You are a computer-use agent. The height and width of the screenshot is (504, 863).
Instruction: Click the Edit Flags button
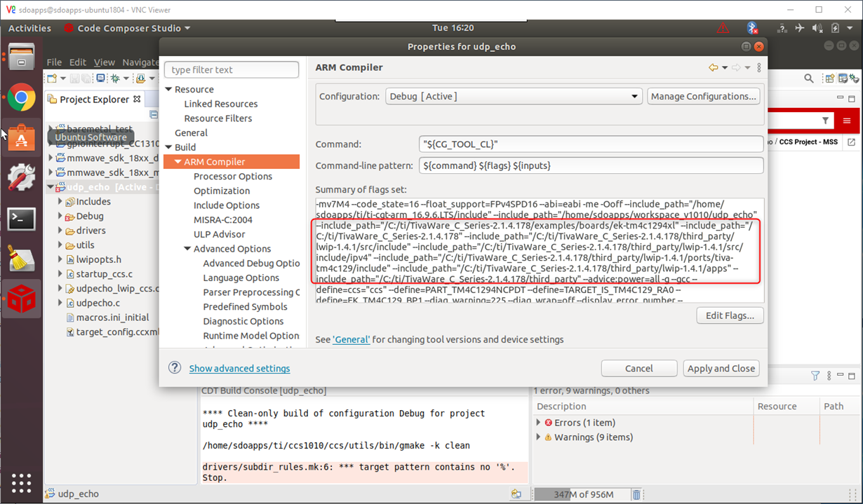coord(730,315)
